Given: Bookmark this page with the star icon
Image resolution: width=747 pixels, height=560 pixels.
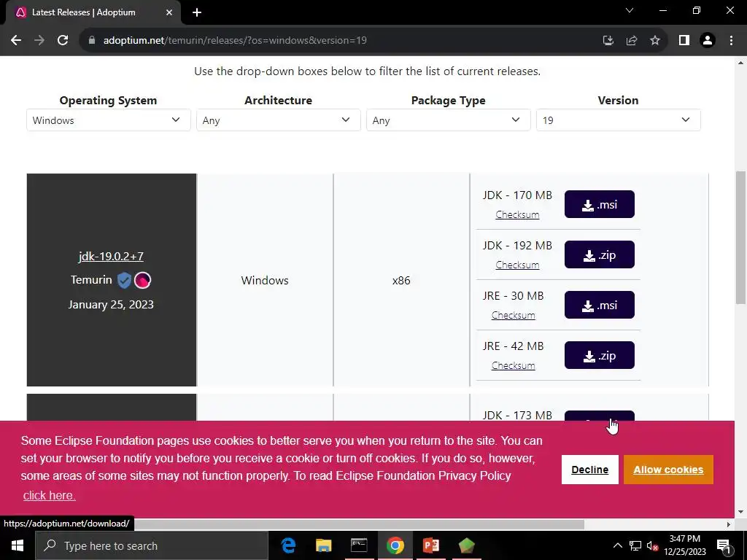Looking at the screenshot, I should (655, 41).
